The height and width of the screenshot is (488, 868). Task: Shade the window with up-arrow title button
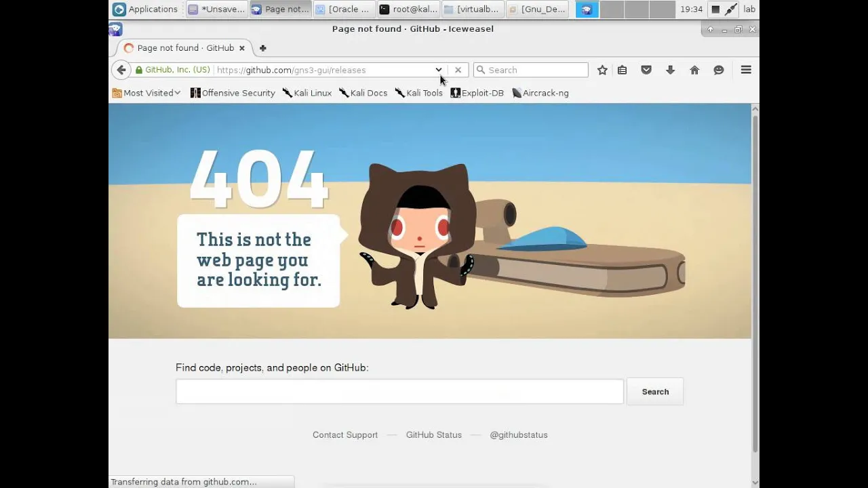click(x=710, y=29)
